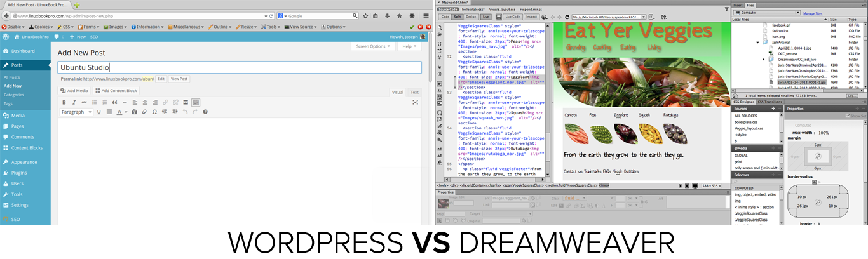Toggle Bold in WordPress editor toolbar
This screenshot has height=259, width=868.
64,102
